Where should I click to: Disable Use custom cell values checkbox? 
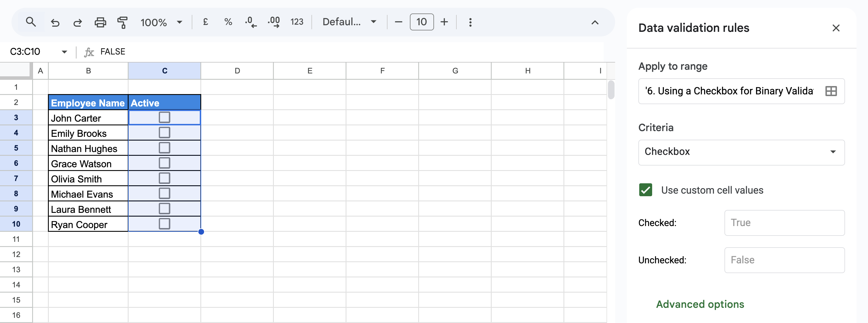[645, 190]
